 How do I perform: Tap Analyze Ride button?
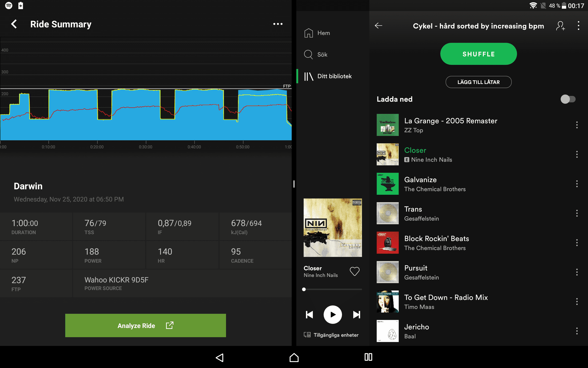[145, 325]
